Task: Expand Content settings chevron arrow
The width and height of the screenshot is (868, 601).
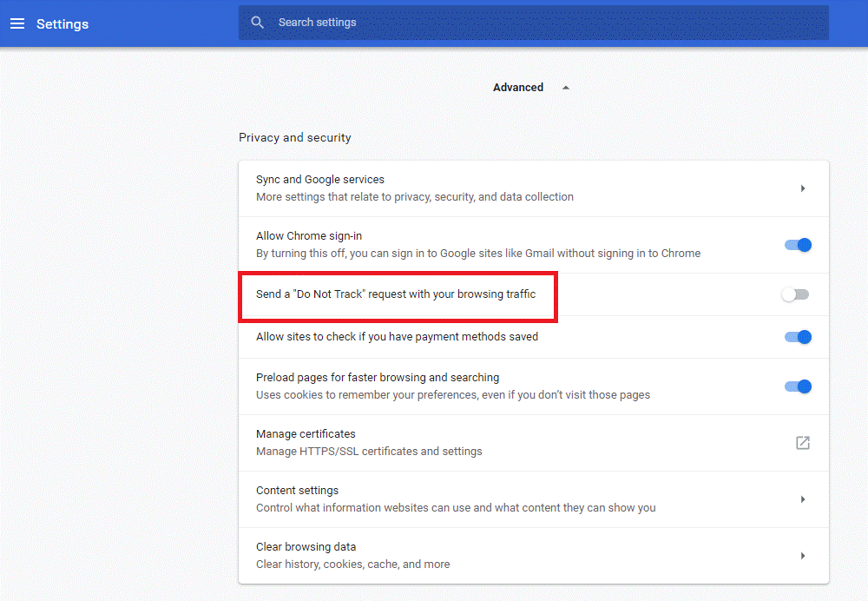Action: [803, 499]
